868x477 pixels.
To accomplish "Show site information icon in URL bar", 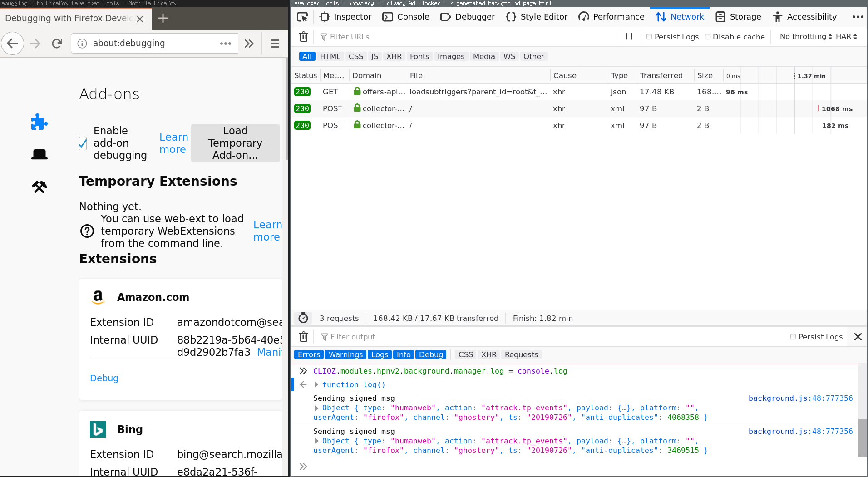I will coord(82,43).
